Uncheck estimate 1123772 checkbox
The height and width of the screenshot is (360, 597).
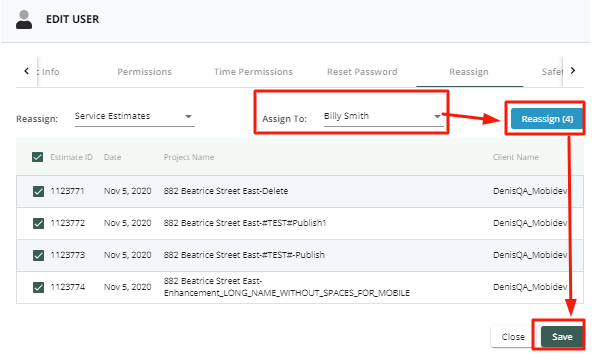(38, 223)
